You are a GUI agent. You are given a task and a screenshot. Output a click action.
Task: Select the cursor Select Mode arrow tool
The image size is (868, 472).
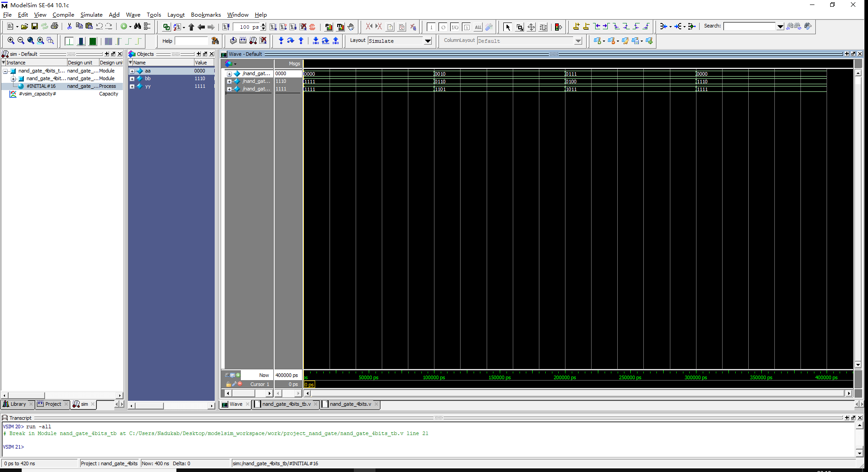508,27
